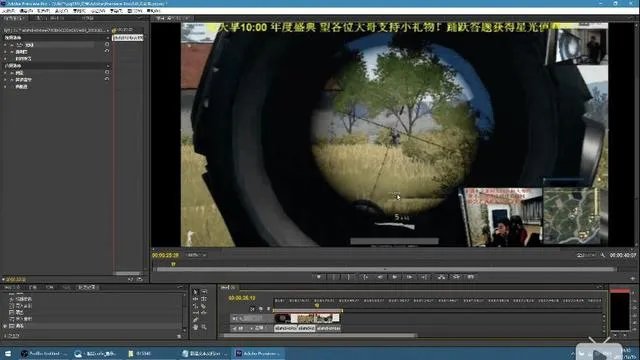
Task: Reset the Opacity effect parameters
Action: (x=107, y=51)
